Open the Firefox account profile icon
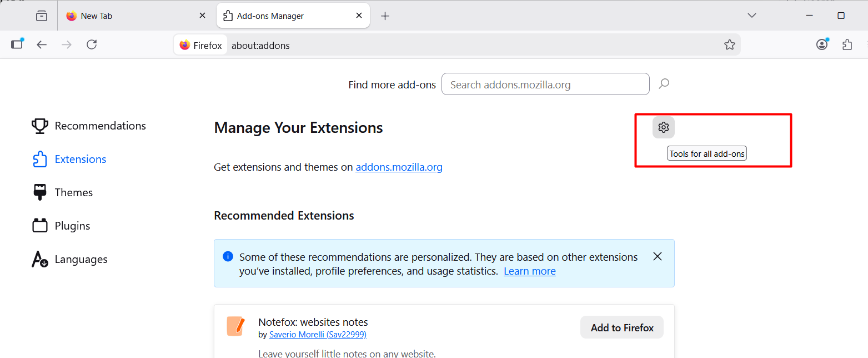868x358 pixels. (822, 45)
